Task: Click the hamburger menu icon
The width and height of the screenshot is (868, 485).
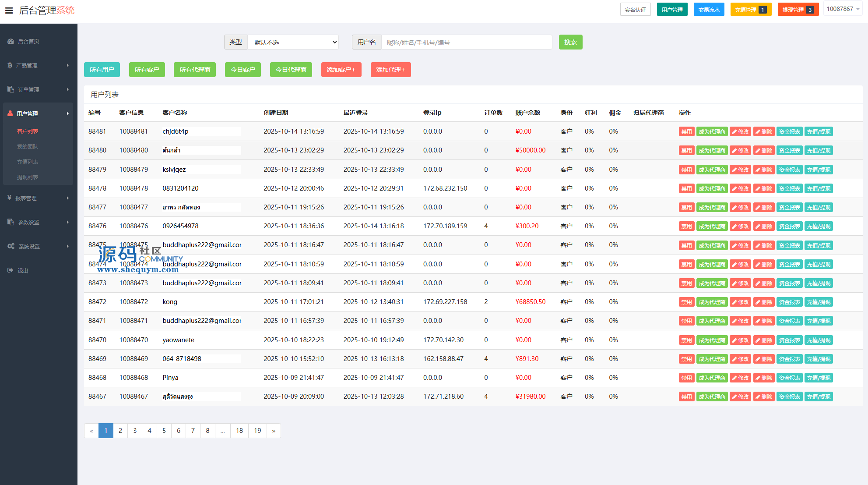Action: (9, 10)
